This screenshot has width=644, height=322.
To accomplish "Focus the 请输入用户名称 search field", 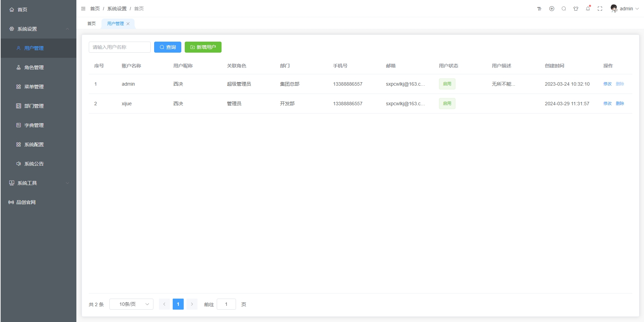I will point(120,47).
